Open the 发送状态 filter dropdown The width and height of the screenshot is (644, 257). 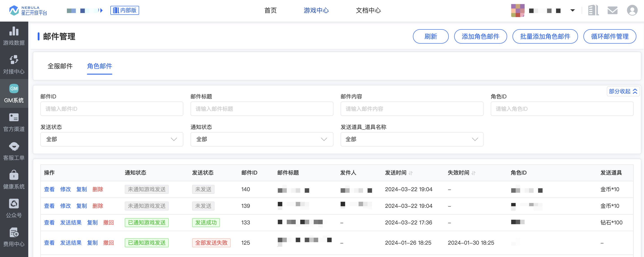click(112, 139)
